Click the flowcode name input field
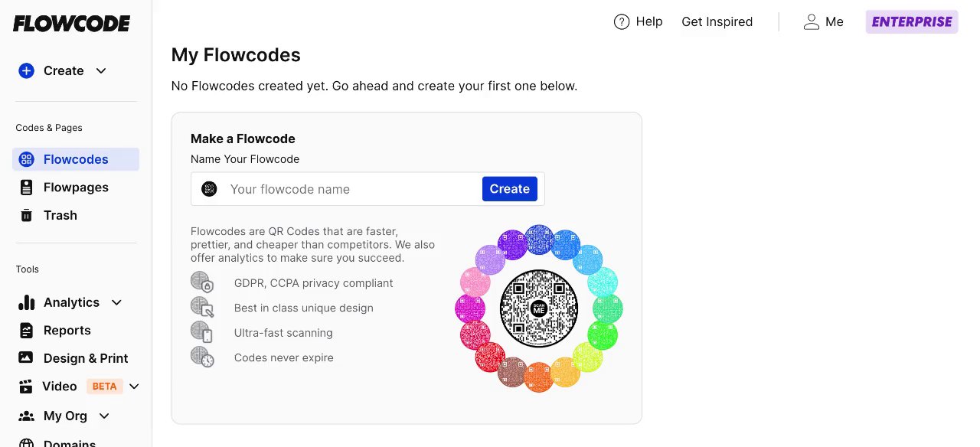 click(x=352, y=189)
